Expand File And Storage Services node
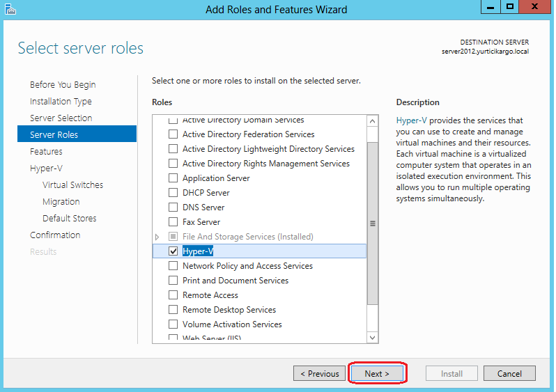The width and height of the screenshot is (556, 392). (157, 237)
